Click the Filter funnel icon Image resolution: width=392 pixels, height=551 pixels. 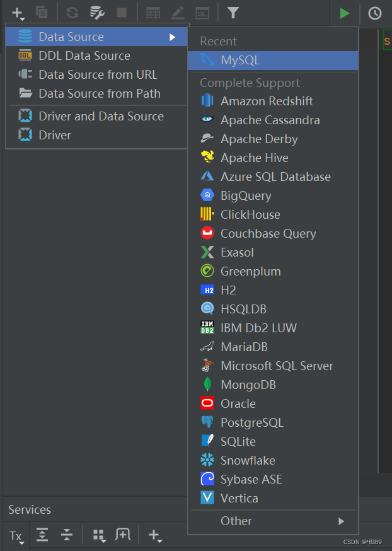tap(233, 13)
